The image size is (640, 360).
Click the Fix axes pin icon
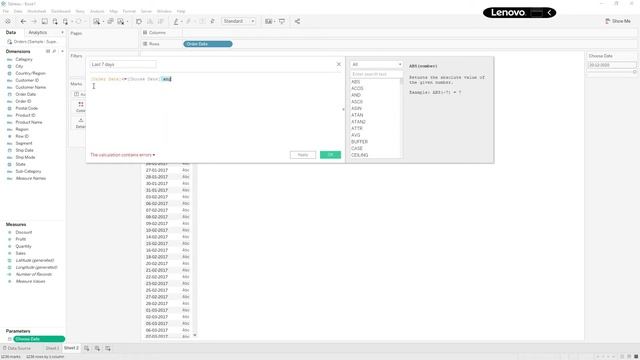click(212, 21)
